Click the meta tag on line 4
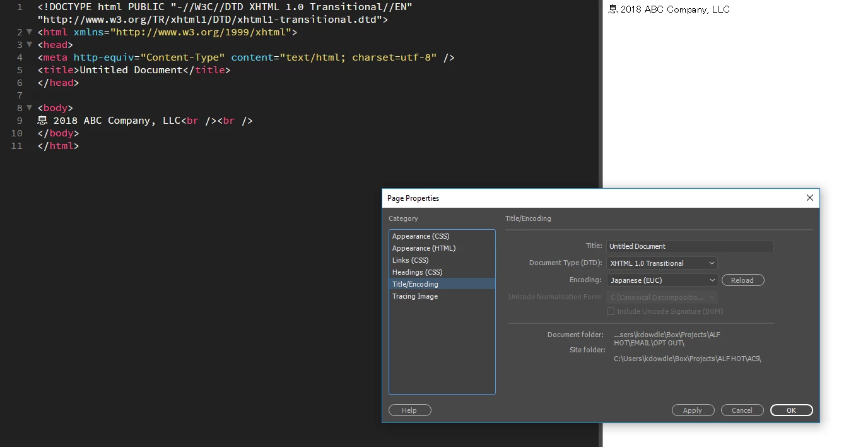Image resolution: width=868 pixels, height=447 pixels. tap(246, 57)
